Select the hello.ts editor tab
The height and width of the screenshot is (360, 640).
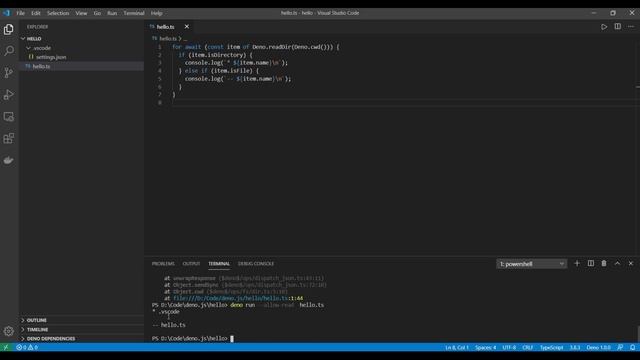tap(170, 27)
